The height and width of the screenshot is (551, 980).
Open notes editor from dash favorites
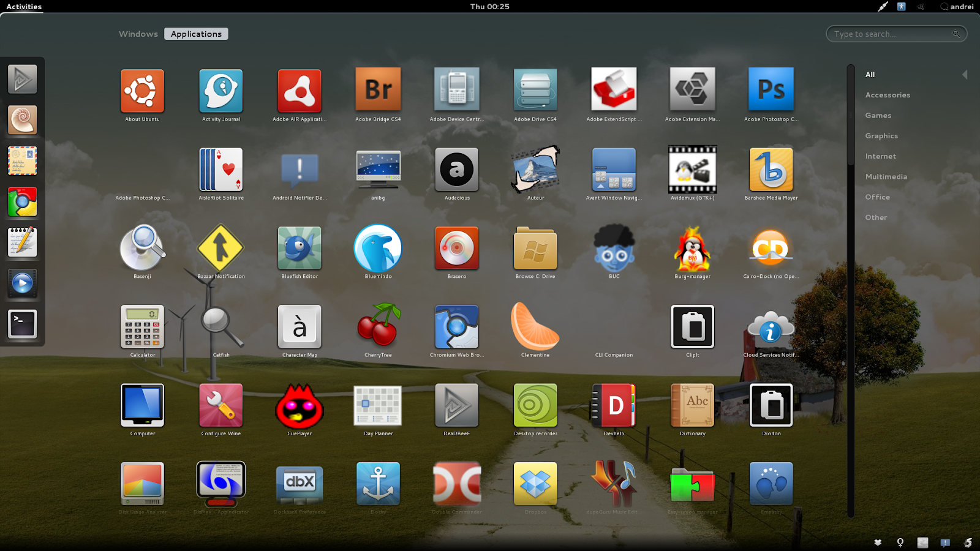(23, 242)
